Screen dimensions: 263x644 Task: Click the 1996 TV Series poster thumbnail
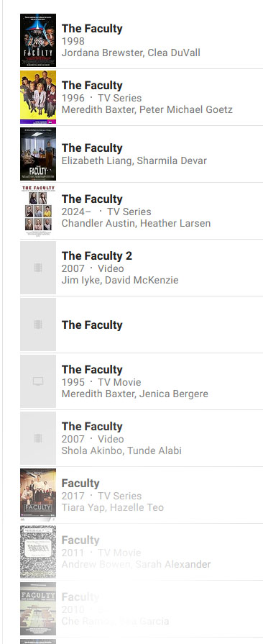(x=38, y=97)
